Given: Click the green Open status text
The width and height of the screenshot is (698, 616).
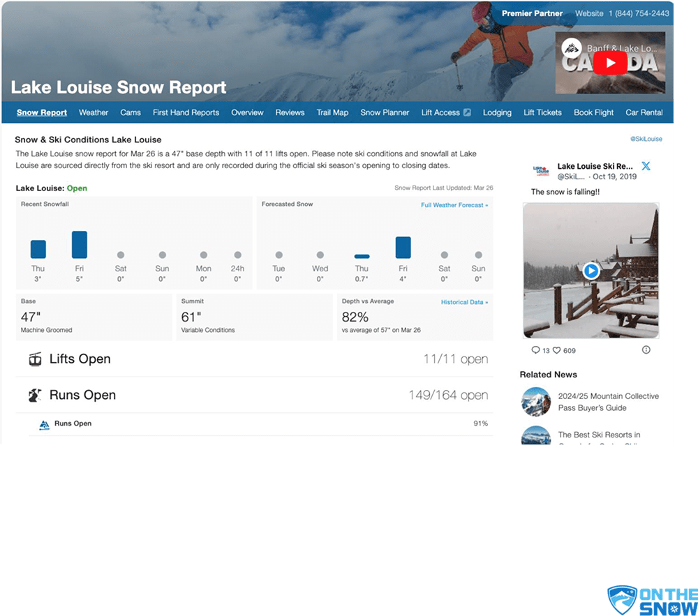Looking at the screenshot, I should (77, 188).
